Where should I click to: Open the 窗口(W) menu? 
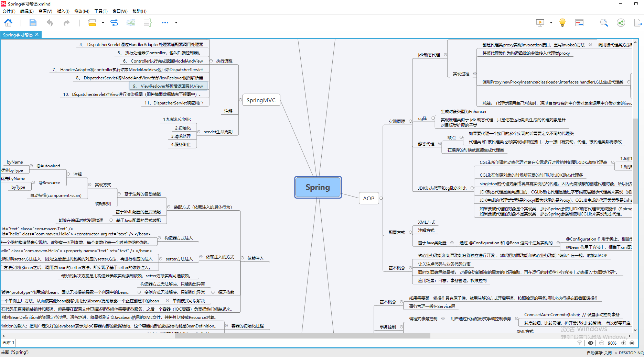click(120, 11)
